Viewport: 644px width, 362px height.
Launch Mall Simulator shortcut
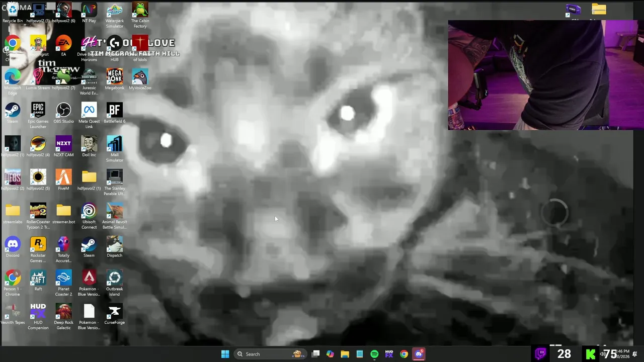click(x=114, y=149)
